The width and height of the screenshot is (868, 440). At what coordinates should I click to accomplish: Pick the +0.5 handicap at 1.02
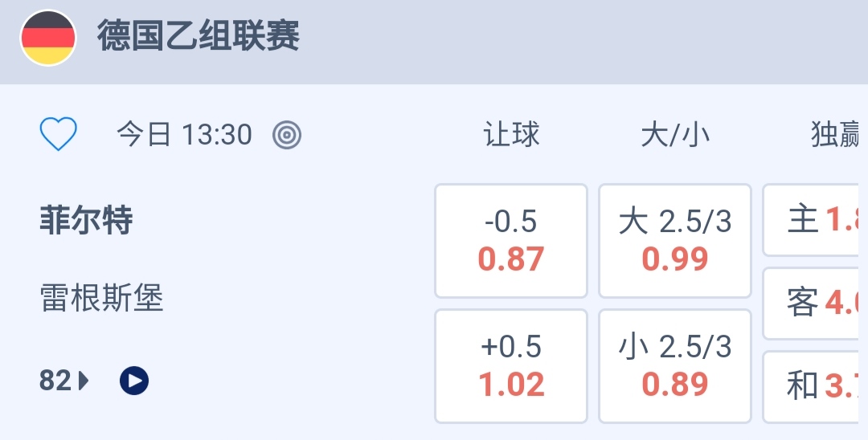511,366
